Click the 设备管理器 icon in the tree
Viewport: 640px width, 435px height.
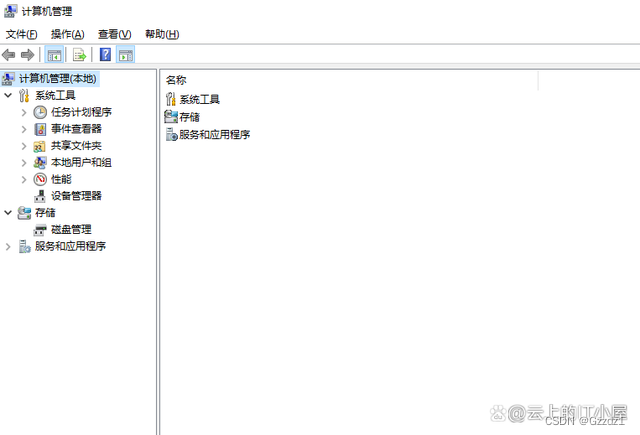point(40,196)
